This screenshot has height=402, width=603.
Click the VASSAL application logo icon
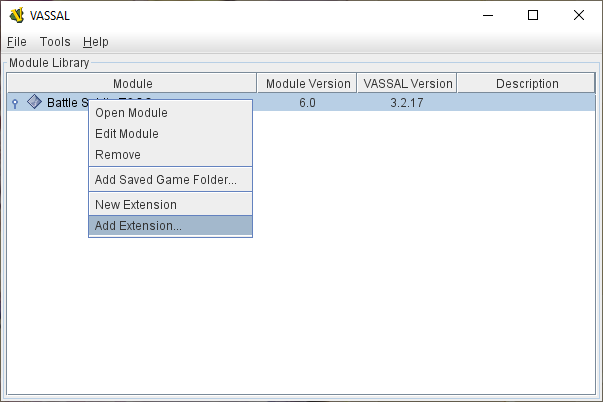coord(17,15)
